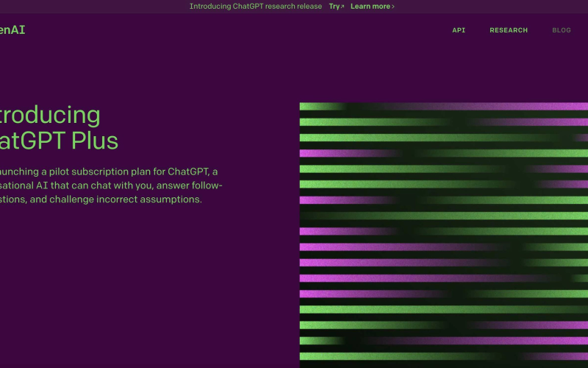Click the OpenAI logo in header

(12, 30)
